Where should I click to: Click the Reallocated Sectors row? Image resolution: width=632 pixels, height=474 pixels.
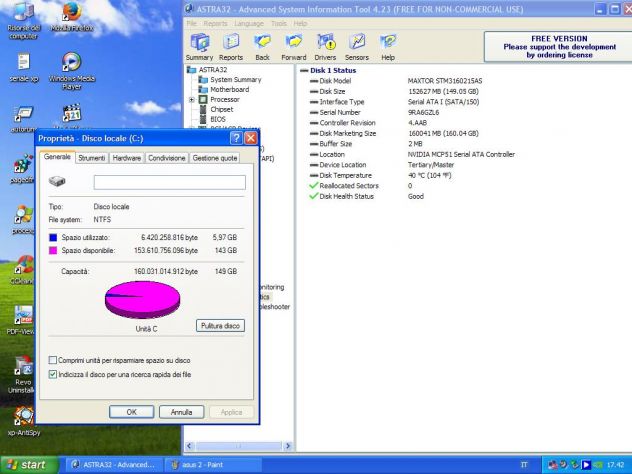pos(360,186)
